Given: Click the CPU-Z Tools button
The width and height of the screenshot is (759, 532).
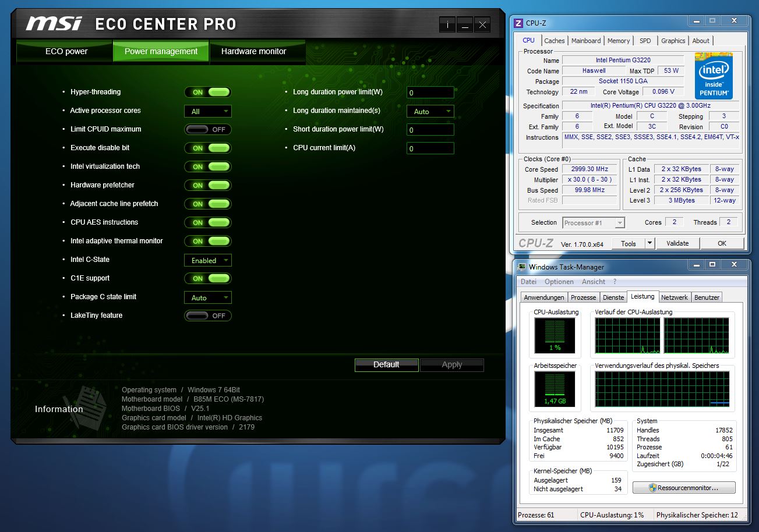Looking at the screenshot, I should click(629, 243).
